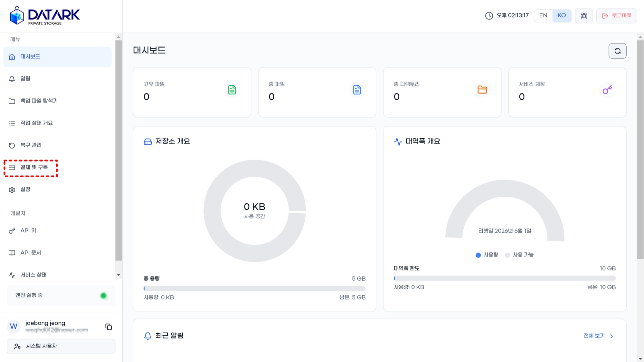Click the 서비스 상태 pulse icon
This screenshot has height=362, width=644.
pos(12,275)
